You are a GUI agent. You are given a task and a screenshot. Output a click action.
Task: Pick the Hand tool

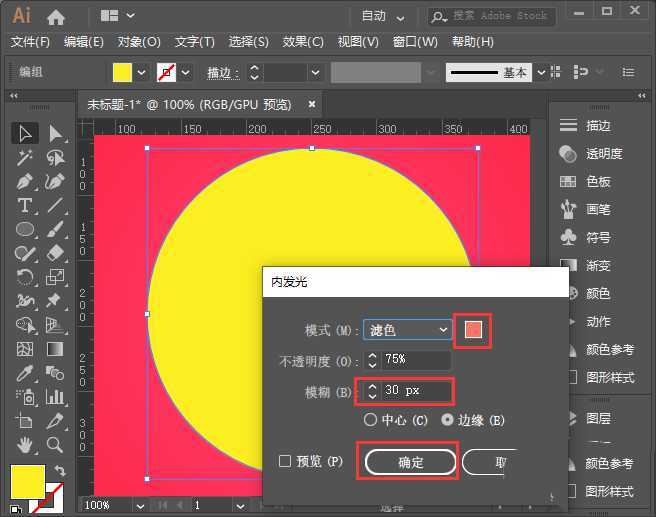25,444
